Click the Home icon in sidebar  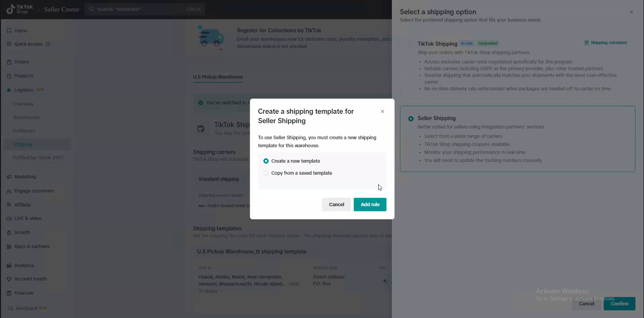coord(9,30)
